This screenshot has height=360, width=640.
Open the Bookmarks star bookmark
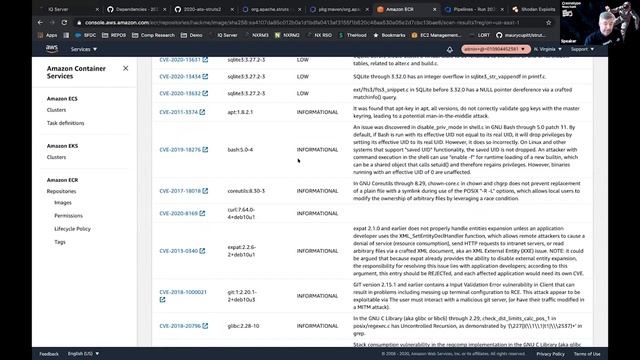pyautogui.click(x=389, y=36)
